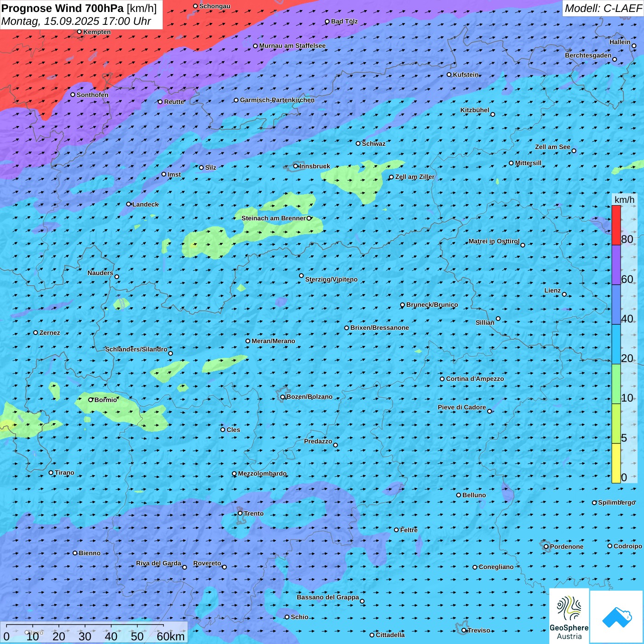The width and height of the screenshot is (644, 644).
Task: Click the 'Prognose Wind 700hPa' title
Action: pos(63,8)
